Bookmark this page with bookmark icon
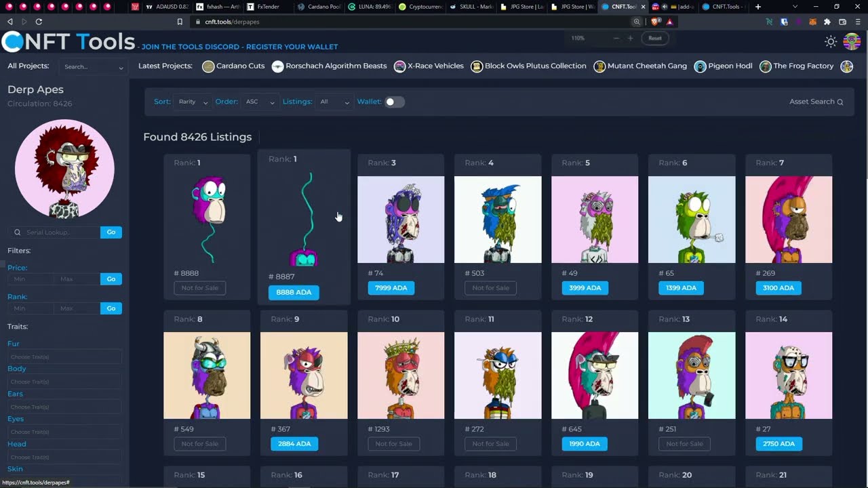This screenshot has width=868, height=488. [180, 22]
